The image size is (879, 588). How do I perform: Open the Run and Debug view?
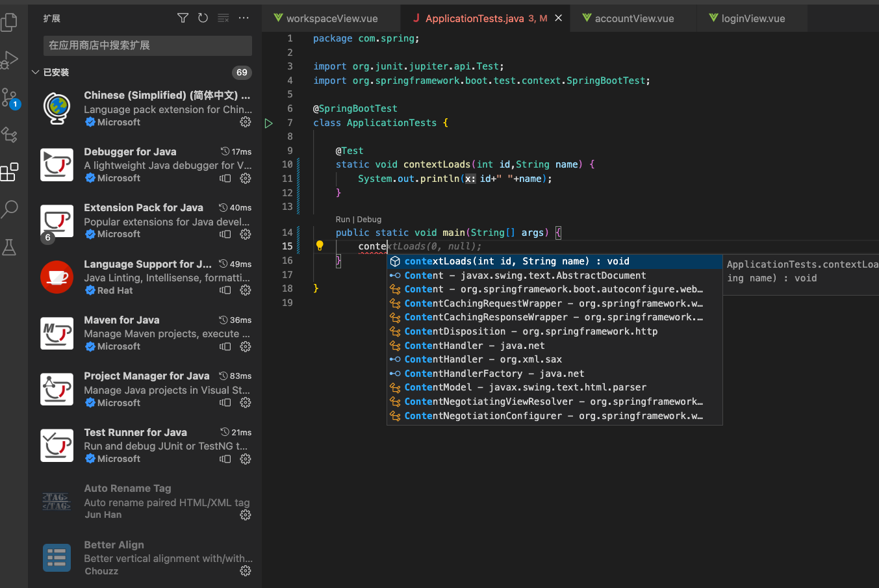point(9,59)
